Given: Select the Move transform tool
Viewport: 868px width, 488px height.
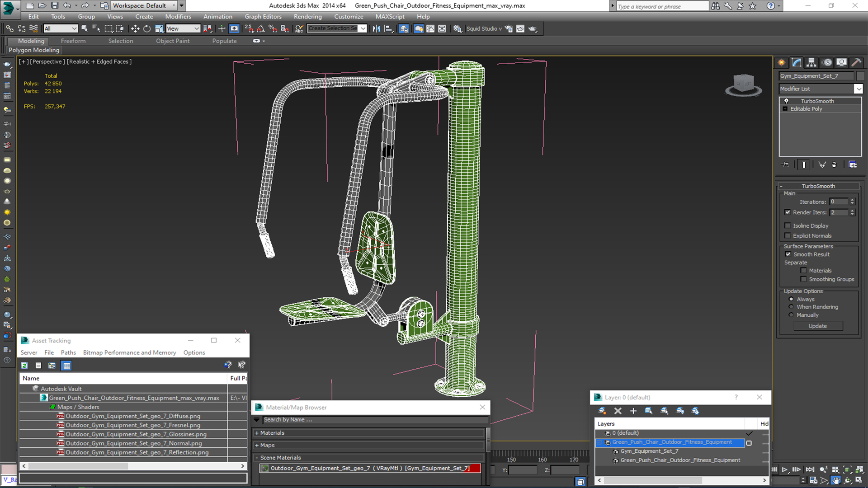Looking at the screenshot, I should point(135,28).
